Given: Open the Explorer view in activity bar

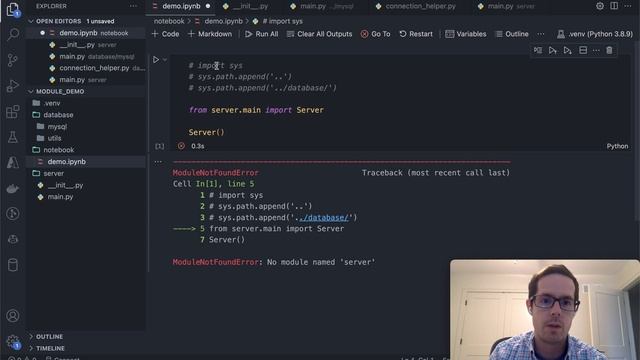Looking at the screenshot, I should click(13, 9).
